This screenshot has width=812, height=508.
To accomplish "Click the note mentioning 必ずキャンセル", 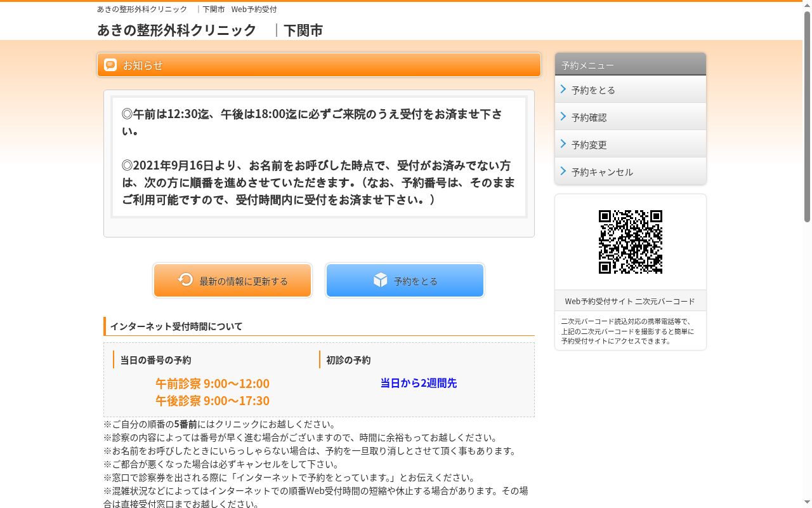I will click(221, 464).
